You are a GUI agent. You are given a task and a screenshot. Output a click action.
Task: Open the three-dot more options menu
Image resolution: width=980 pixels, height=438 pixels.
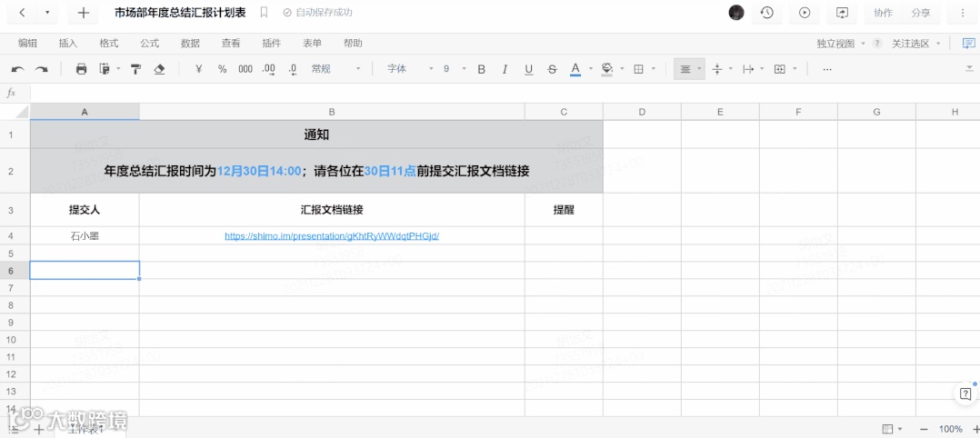963,13
